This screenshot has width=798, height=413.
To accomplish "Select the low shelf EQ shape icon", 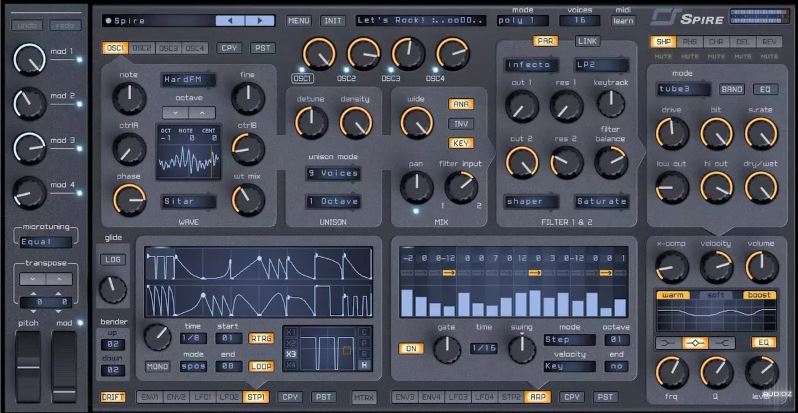I will (669, 343).
